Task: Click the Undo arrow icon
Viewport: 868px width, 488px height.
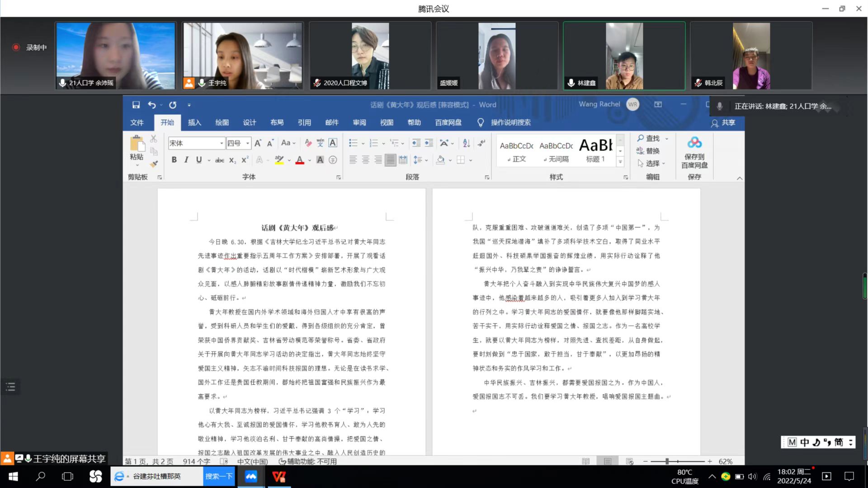Action: click(152, 105)
